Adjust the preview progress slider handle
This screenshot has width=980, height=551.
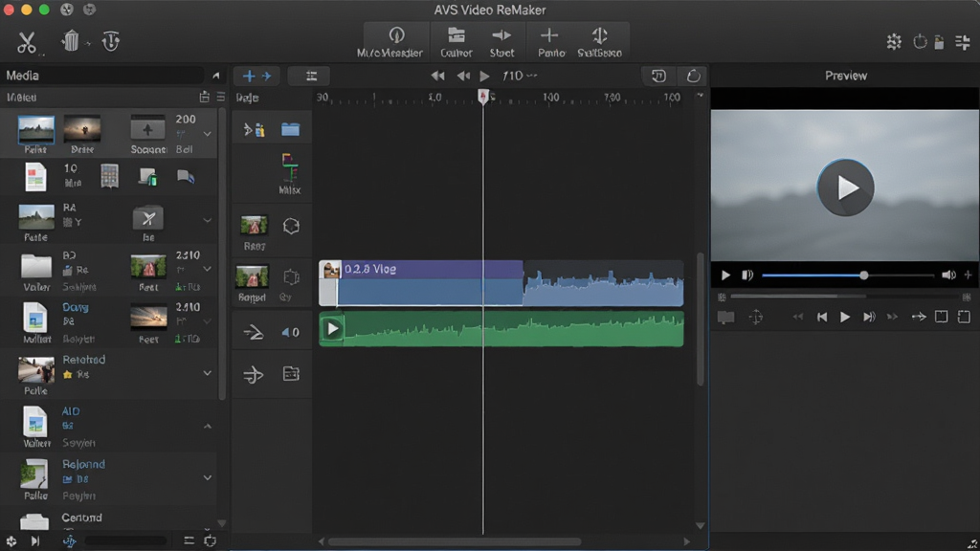click(x=864, y=275)
